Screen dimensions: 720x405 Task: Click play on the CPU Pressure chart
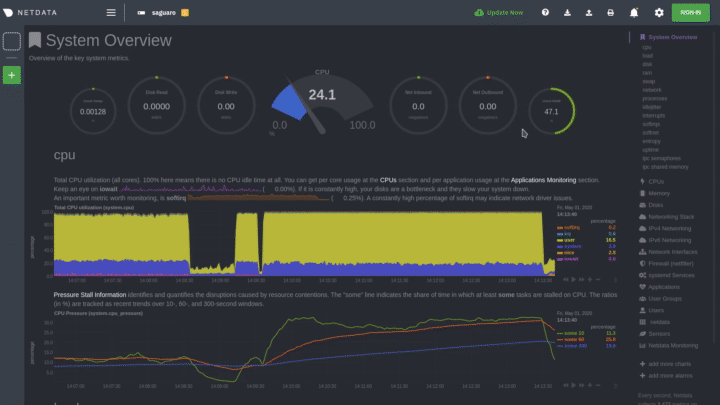coord(574,385)
